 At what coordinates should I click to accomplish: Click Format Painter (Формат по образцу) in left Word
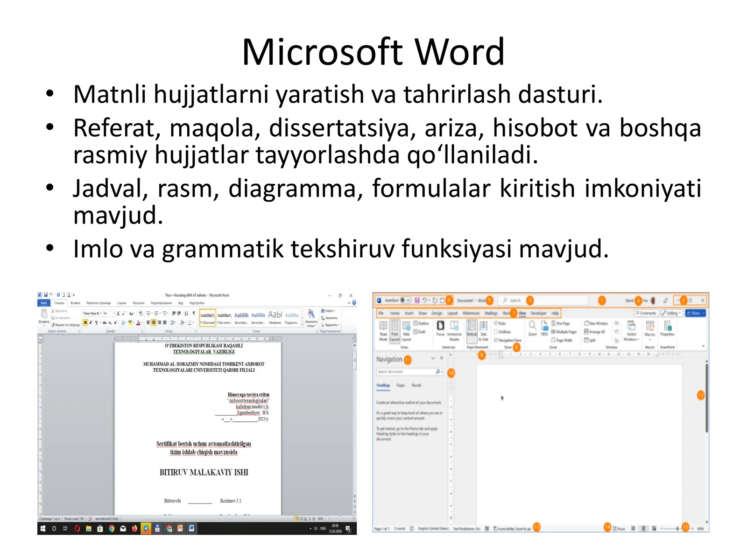click(65, 325)
